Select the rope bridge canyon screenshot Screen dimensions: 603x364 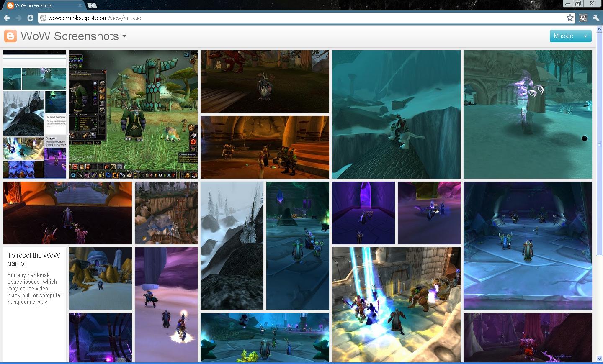click(166, 213)
